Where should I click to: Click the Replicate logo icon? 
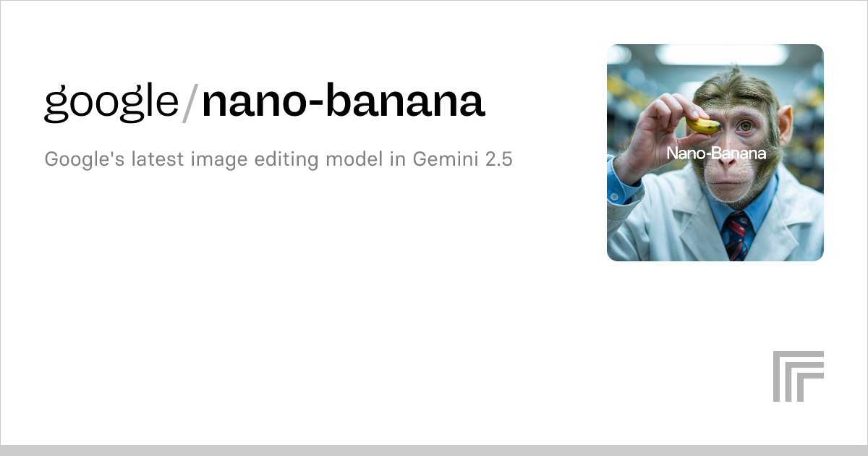(x=798, y=376)
